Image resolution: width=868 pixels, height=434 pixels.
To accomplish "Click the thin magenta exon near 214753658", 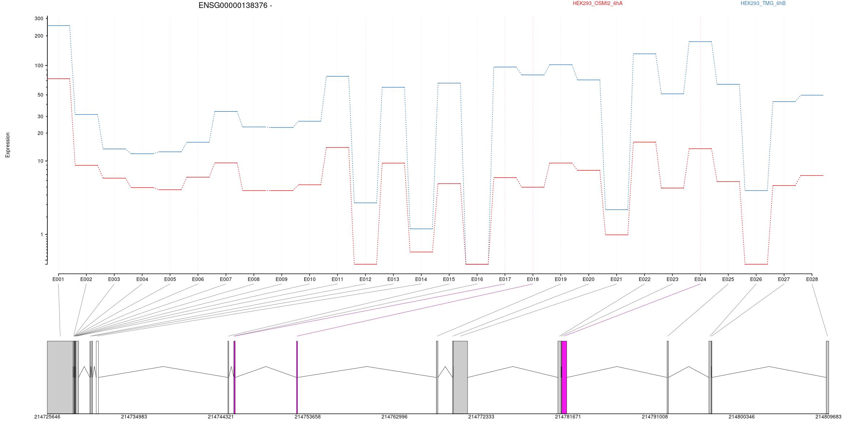I will pyautogui.click(x=297, y=377).
